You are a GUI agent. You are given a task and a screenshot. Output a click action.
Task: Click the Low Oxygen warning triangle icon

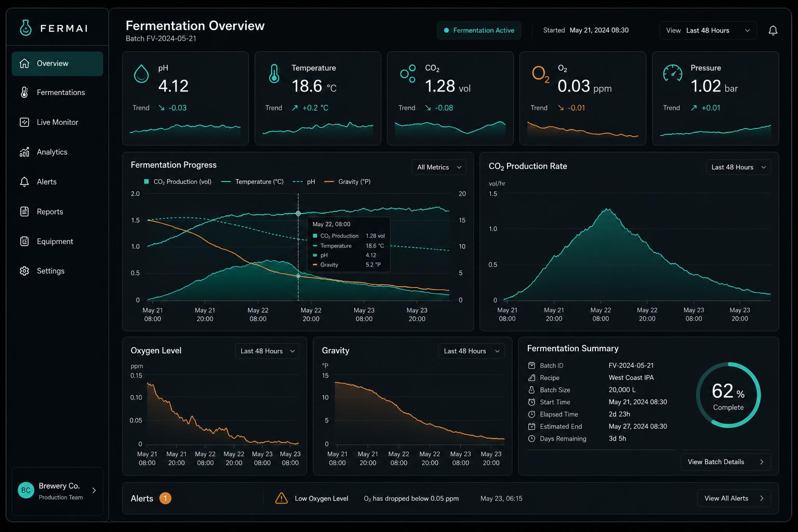(x=281, y=498)
